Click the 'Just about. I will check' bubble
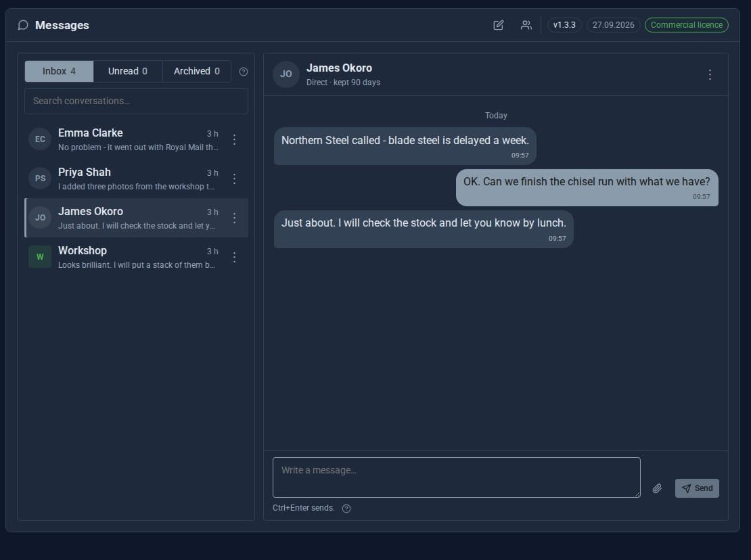Image resolution: width=751 pixels, height=560 pixels. 424,229
